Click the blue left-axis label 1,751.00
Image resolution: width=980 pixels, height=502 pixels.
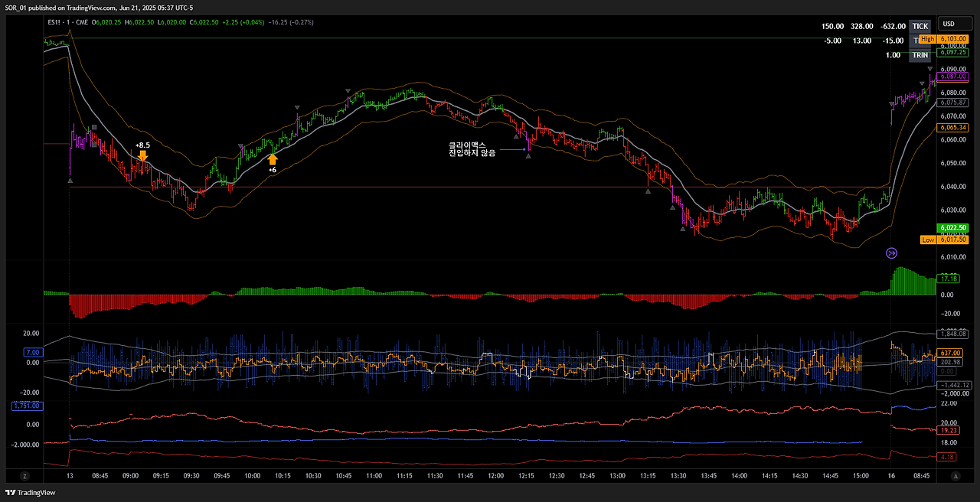pyautogui.click(x=26, y=406)
